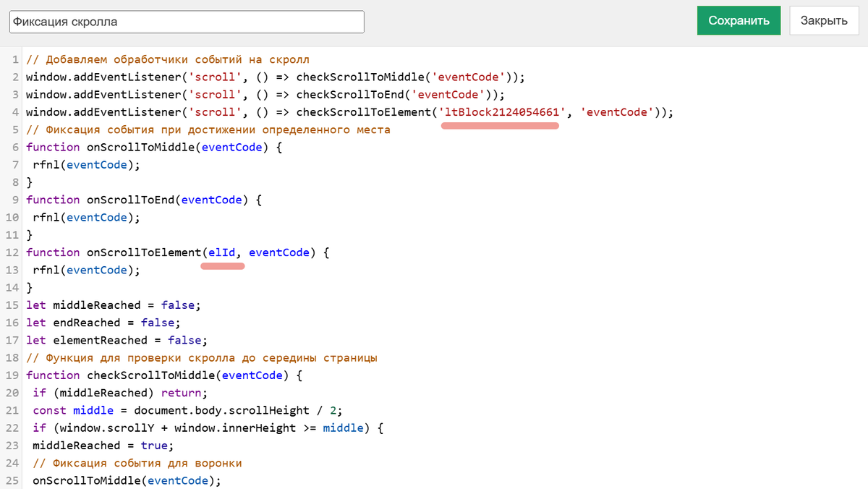868x489 pixels.
Task: Select line number 25 in the gutter
Action: point(12,481)
